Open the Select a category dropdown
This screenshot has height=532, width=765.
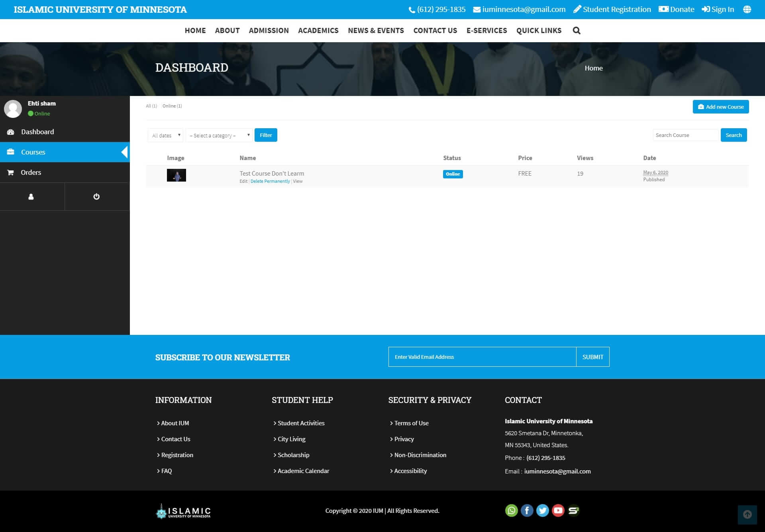(x=219, y=135)
